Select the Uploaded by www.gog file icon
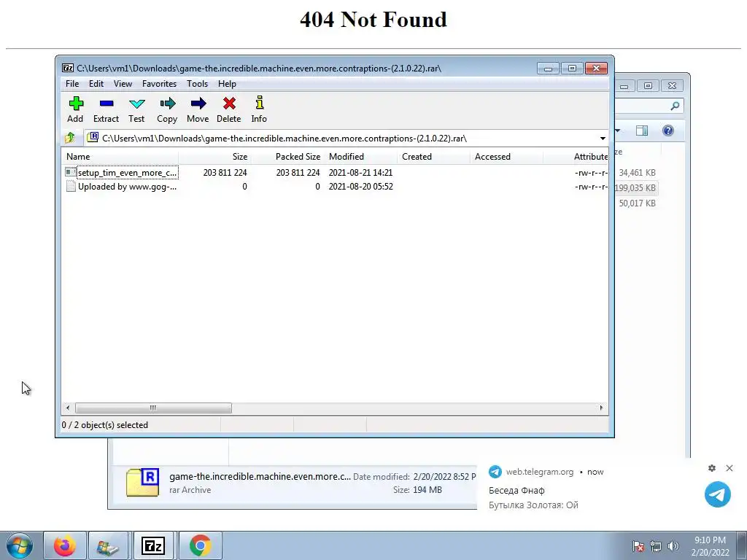Viewport: 747px width, 560px height. 71,186
